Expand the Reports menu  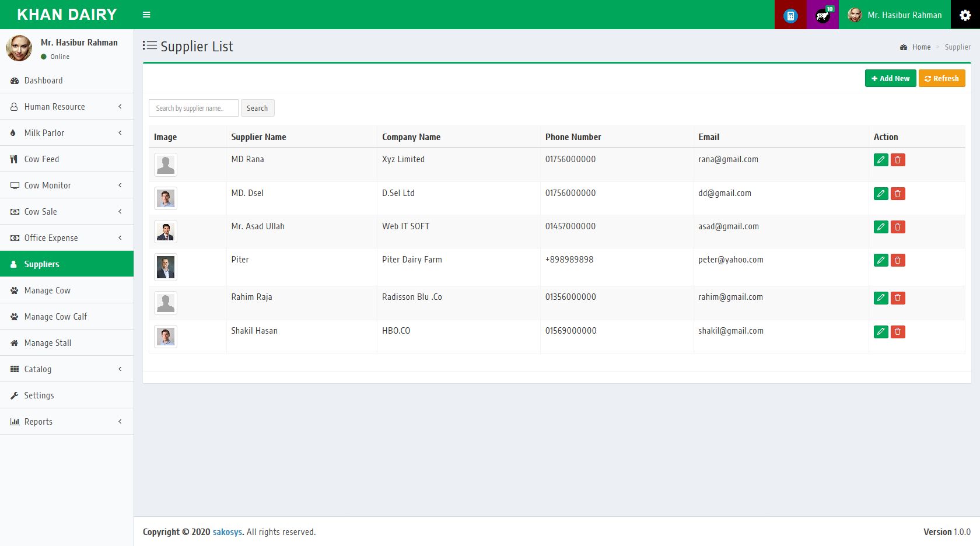[38, 421]
